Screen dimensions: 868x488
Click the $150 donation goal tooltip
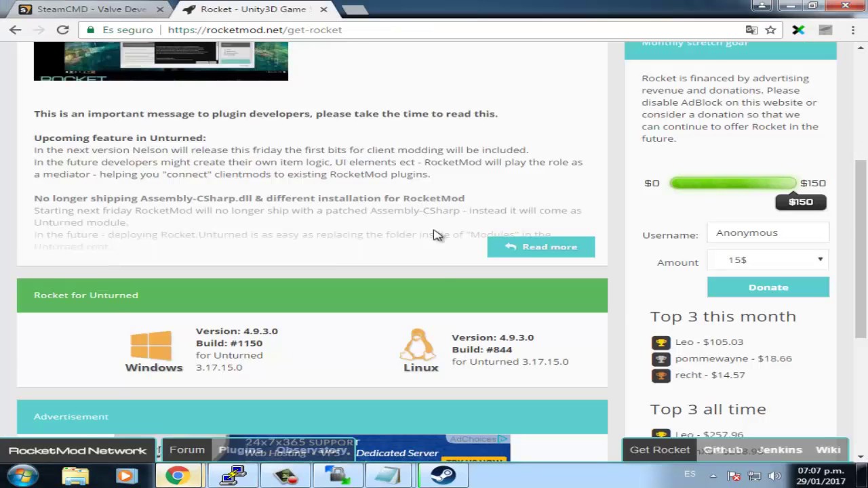click(801, 202)
